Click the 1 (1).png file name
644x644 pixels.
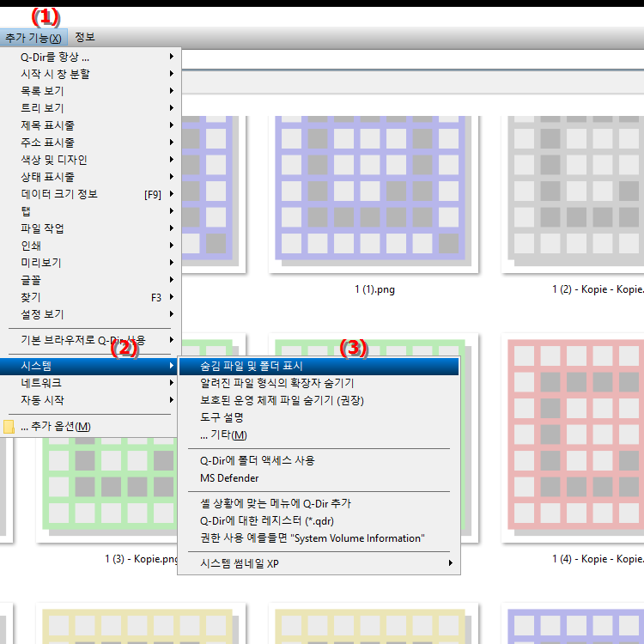[x=374, y=289]
